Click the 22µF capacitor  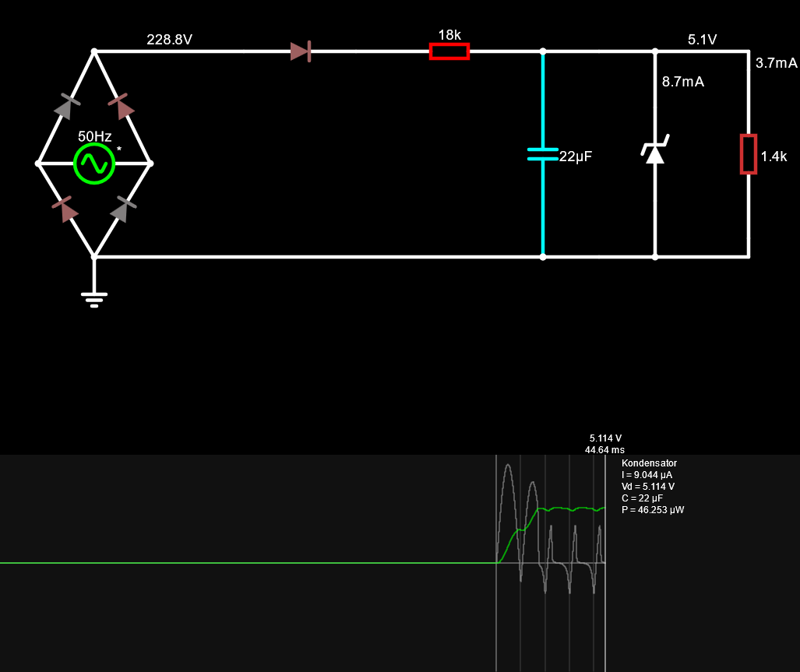point(543,154)
